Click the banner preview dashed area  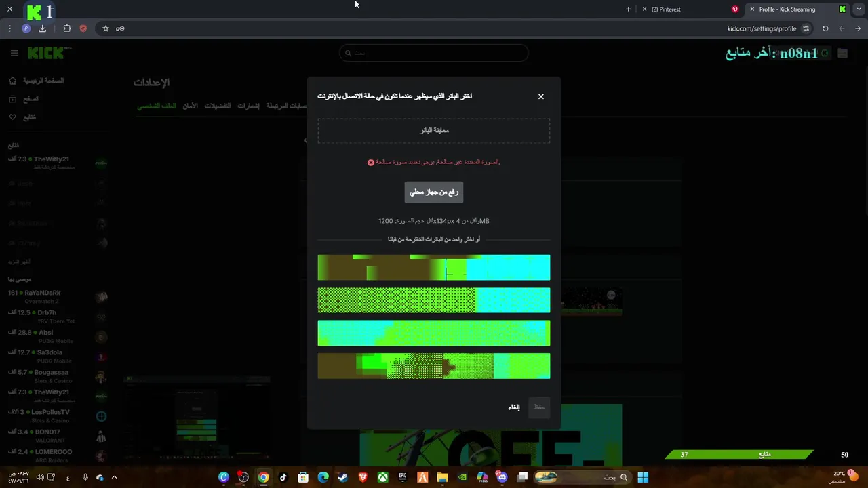click(x=434, y=130)
